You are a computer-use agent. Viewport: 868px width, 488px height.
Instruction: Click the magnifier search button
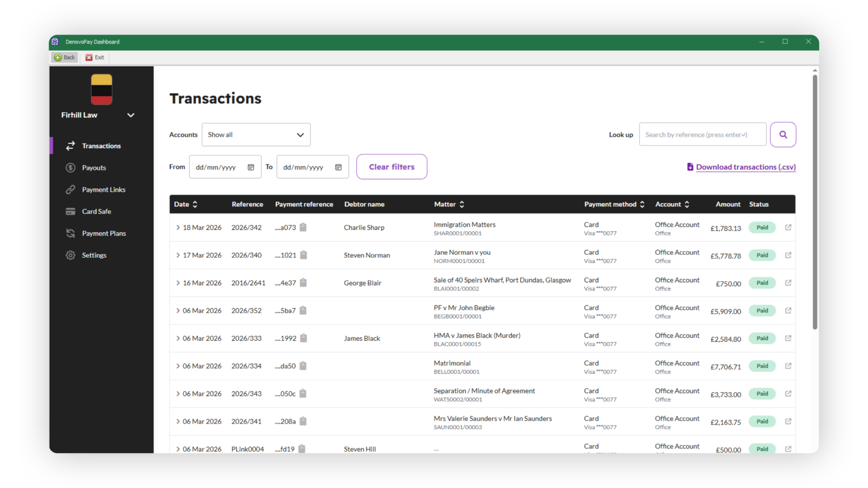point(783,135)
